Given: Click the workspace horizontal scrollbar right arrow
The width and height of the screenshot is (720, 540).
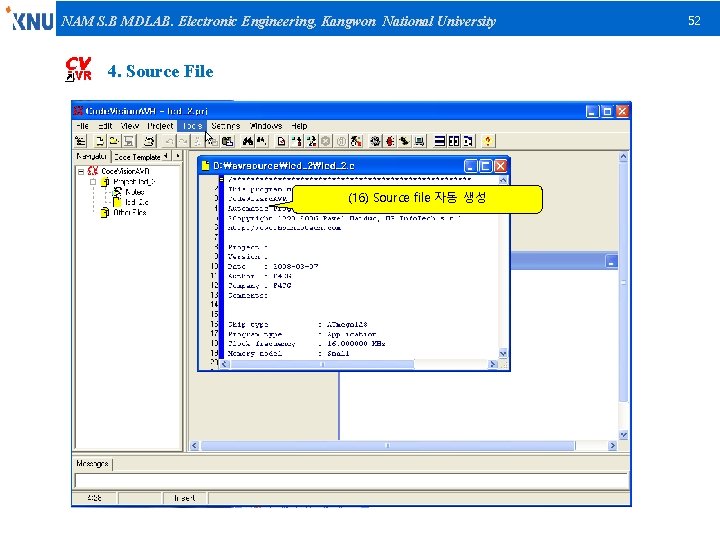Looking at the screenshot, I should (x=612, y=445).
